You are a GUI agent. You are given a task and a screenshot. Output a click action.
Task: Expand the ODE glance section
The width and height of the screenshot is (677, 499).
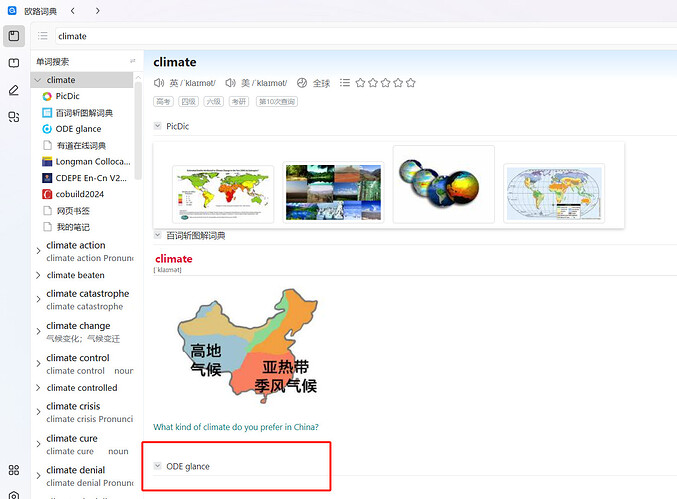158,466
